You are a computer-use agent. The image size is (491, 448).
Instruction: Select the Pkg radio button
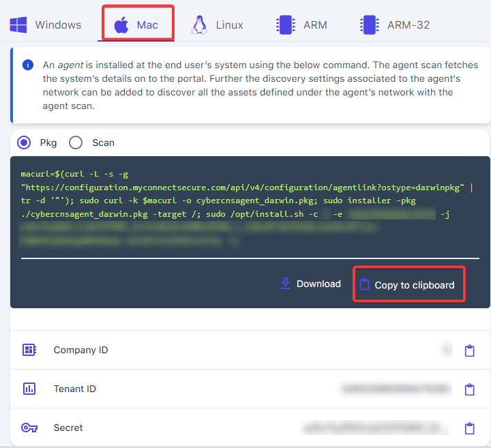25,143
